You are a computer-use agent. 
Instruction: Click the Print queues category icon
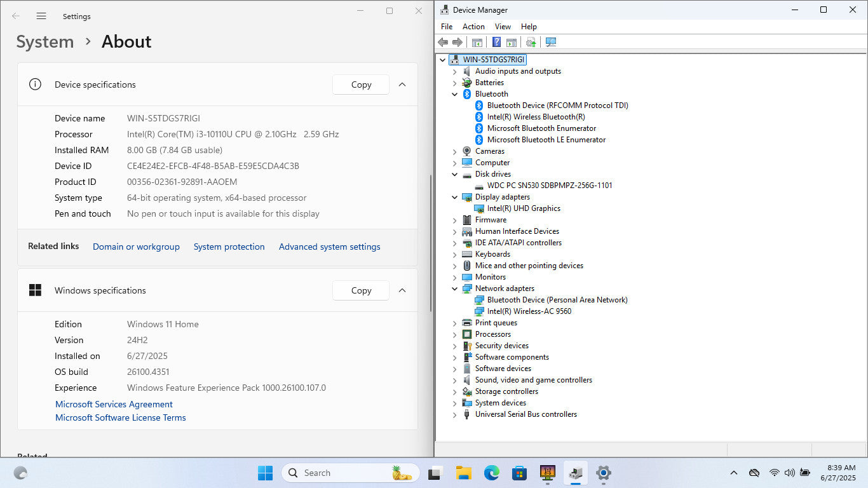tap(467, 323)
